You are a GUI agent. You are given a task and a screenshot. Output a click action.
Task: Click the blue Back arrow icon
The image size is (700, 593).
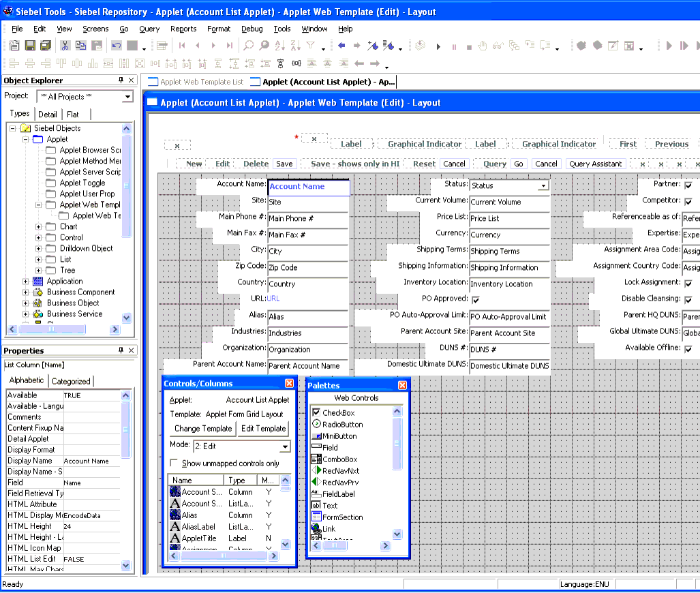pyautogui.click(x=342, y=46)
